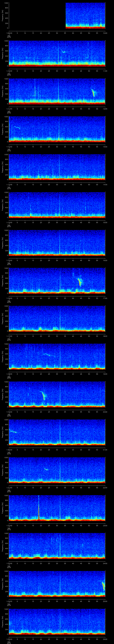Click the 1:18:00 time axis label

(x=9, y=374)
